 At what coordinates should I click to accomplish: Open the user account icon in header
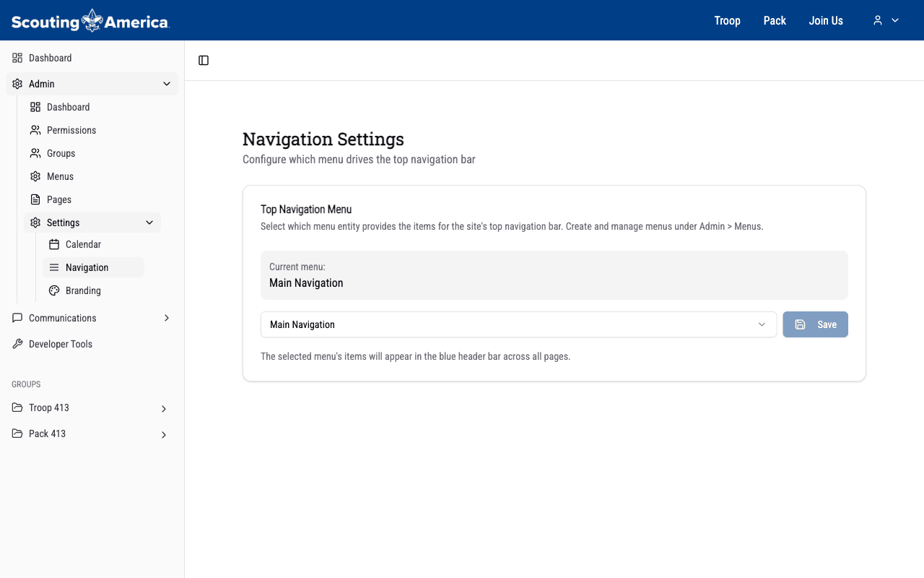(878, 20)
